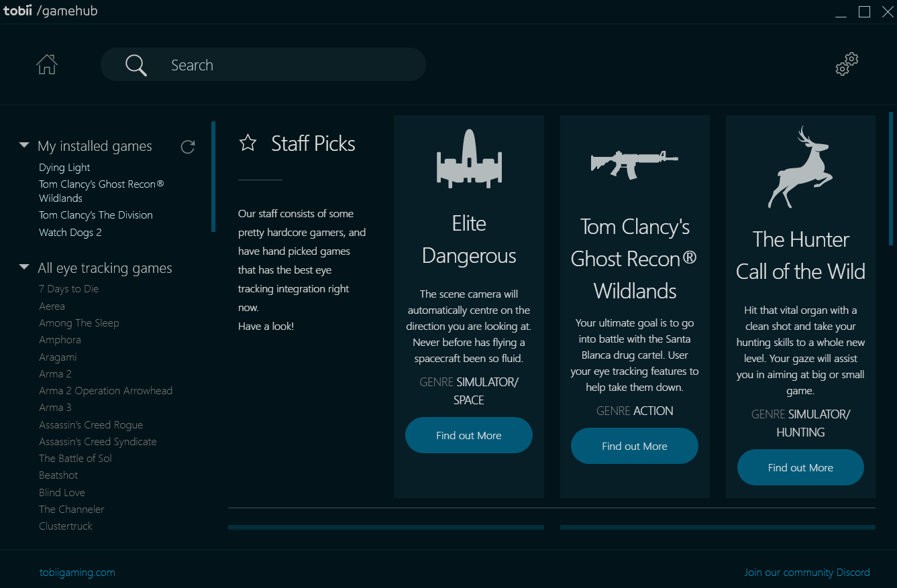Click the ACTION genre label
The width and height of the screenshot is (897, 588).
click(654, 411)
